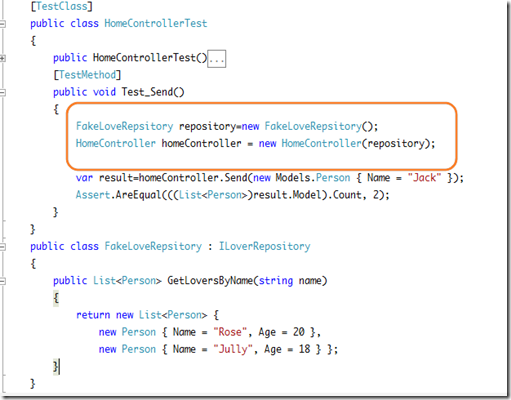Click the TestClass attribute text
Viewport: 511px width, 400px height.
click(62, 6)
